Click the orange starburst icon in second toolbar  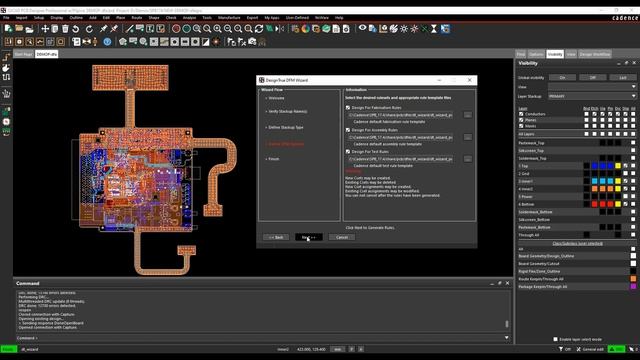coord(216,42)
